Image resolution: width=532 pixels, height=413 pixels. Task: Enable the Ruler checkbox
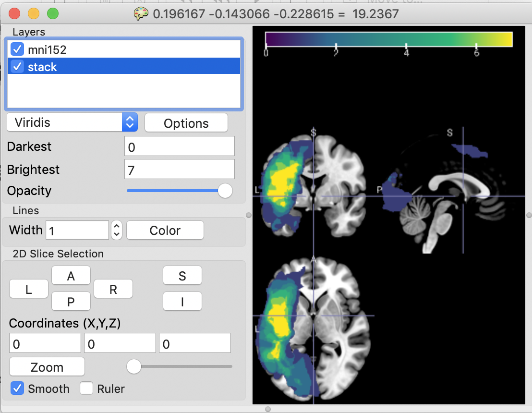[86, 389]
